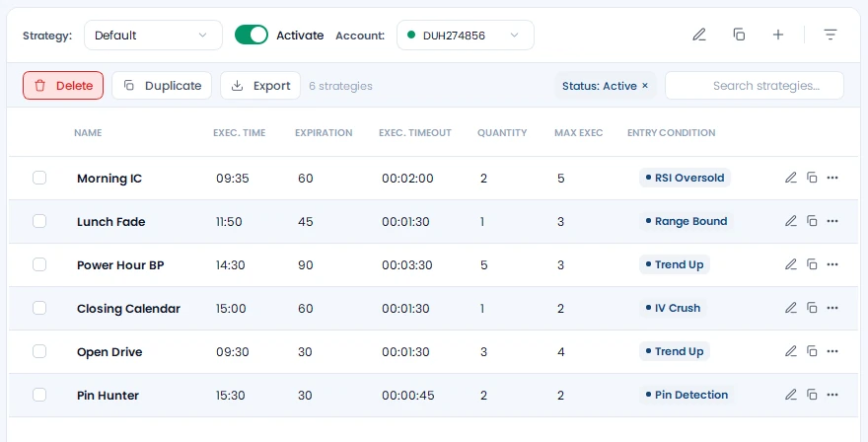Select the Power Hour BP checkbox
868x442 pixels.
point(39,264)
